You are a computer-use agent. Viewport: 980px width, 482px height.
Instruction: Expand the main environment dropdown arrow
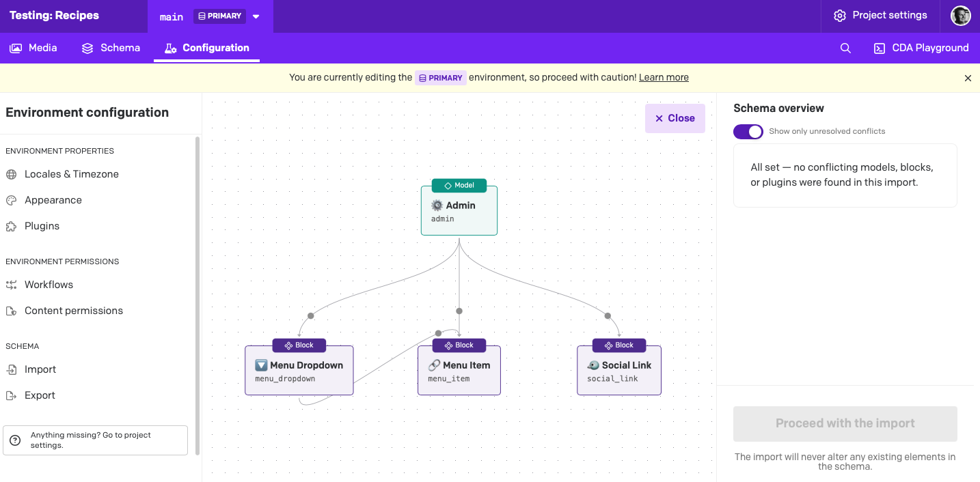pos(256,16)
